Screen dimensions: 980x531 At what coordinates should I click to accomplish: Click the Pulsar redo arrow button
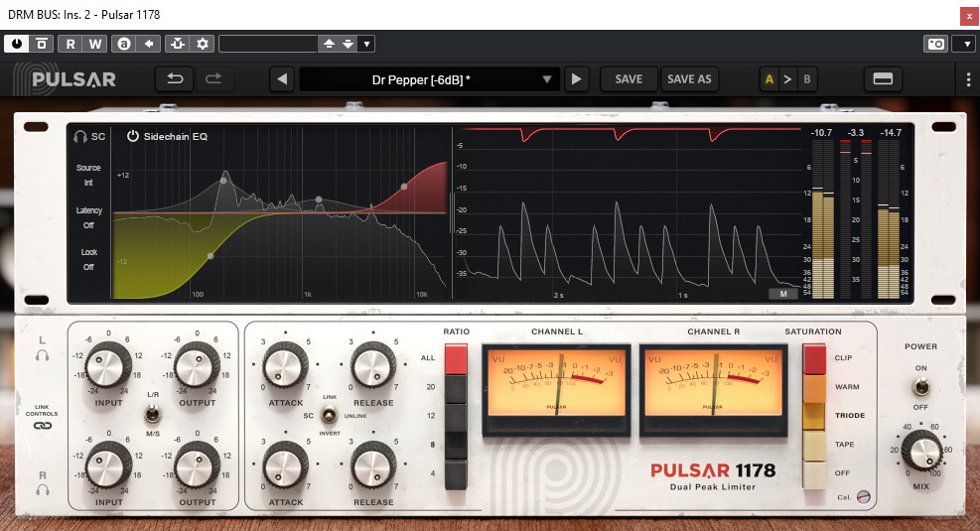[x=213, y=78]
